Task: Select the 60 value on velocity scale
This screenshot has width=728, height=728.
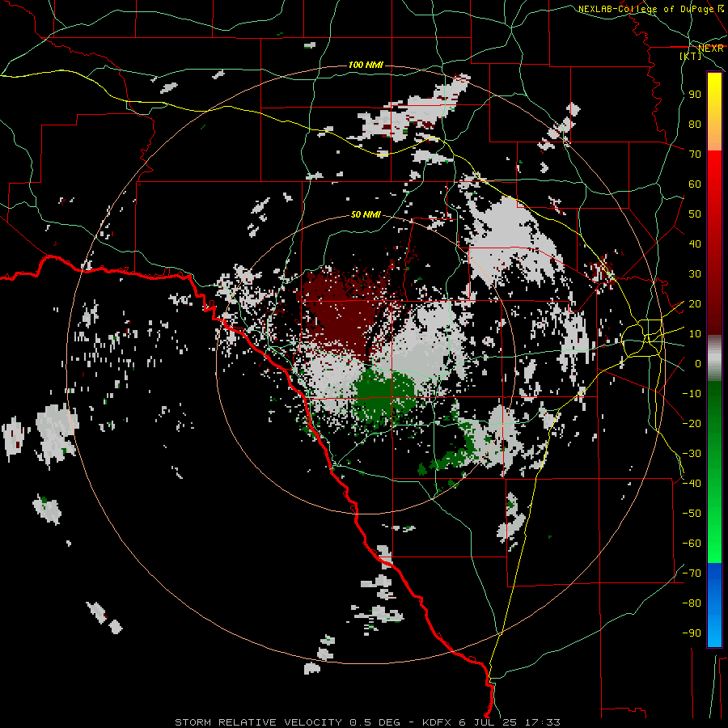Action: (x=695, y=184)
